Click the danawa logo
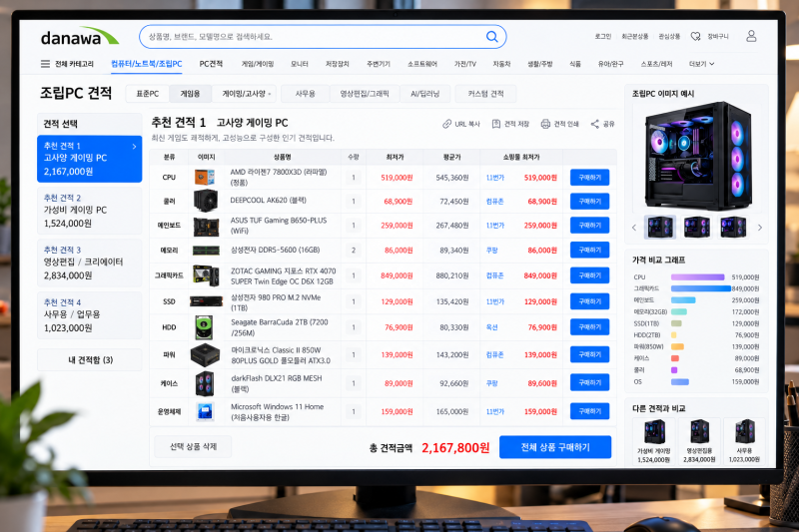This screenshot has width=799, height=532. [80, 37]
